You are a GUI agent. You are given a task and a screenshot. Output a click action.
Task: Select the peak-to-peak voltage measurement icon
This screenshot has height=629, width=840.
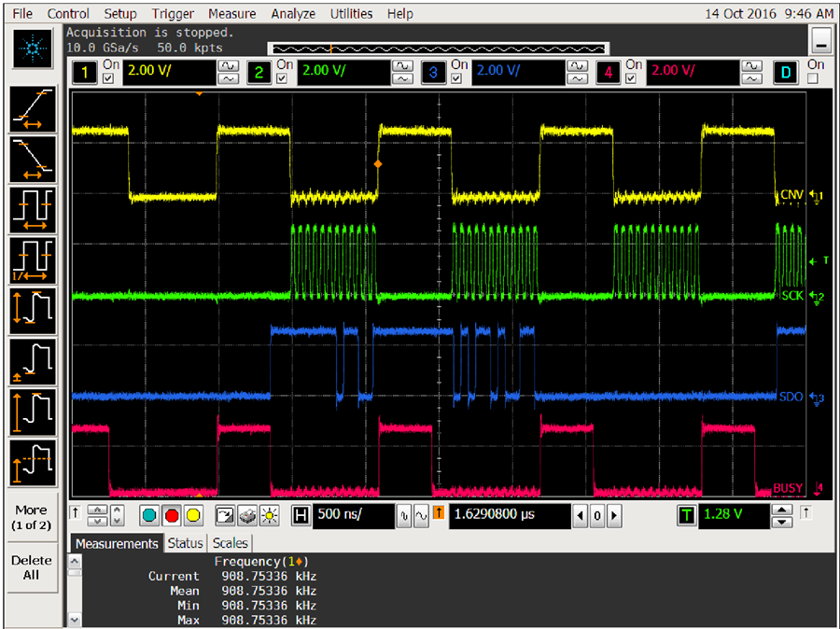(x=33, y=311)
